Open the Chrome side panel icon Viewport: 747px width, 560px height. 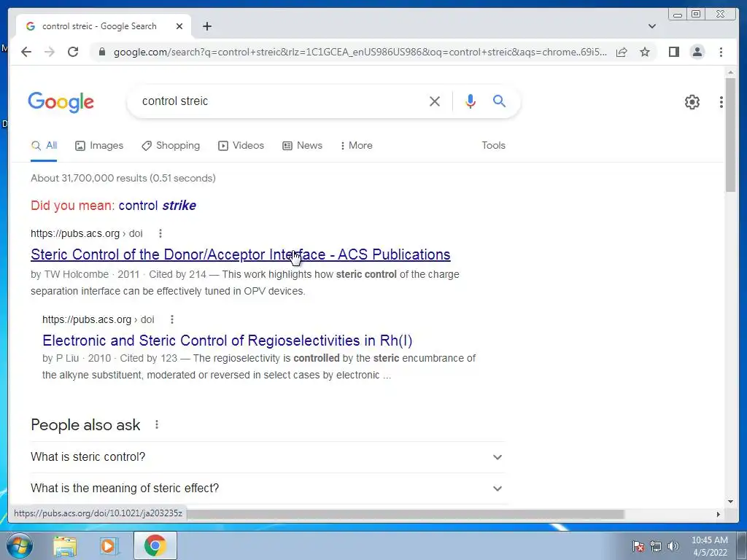673,52
